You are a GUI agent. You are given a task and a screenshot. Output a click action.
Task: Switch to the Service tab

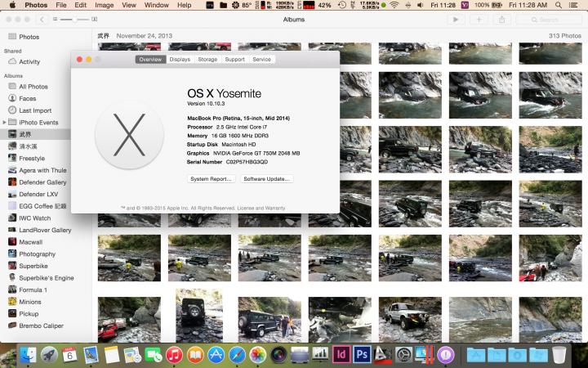pyautogui.click(x=262, y=60)
